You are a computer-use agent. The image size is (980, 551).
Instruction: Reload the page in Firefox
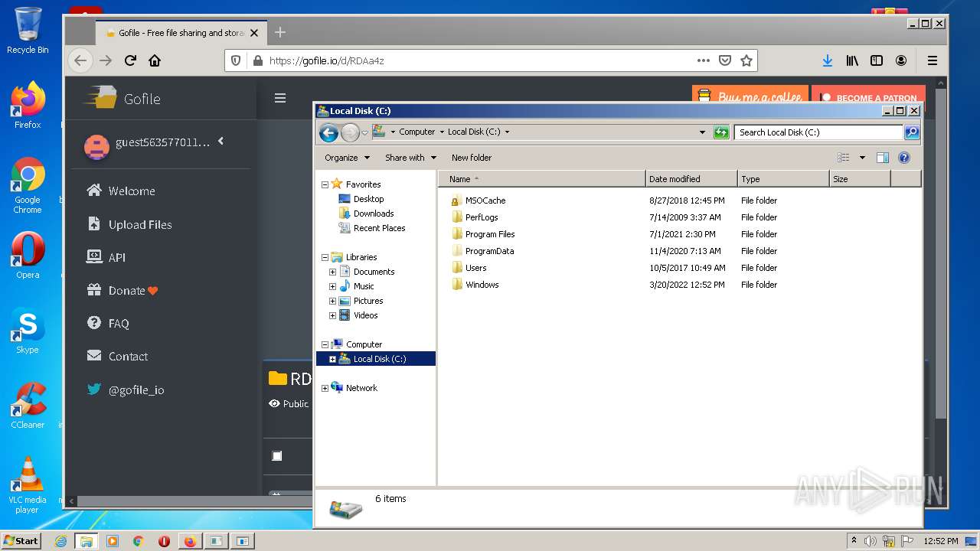(130, 60)
